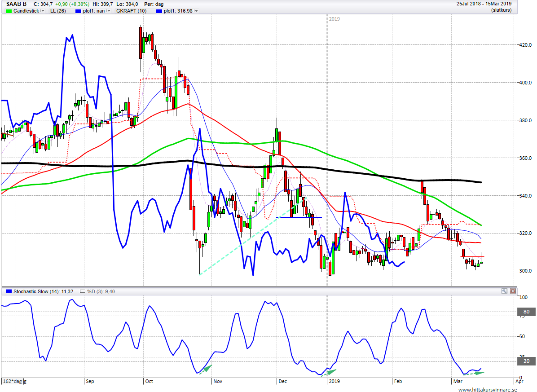The width and height of the screenshot is (537, 392).
Task: Open the Stochastic Slow panel settings wrench
Action: point(504,291)
